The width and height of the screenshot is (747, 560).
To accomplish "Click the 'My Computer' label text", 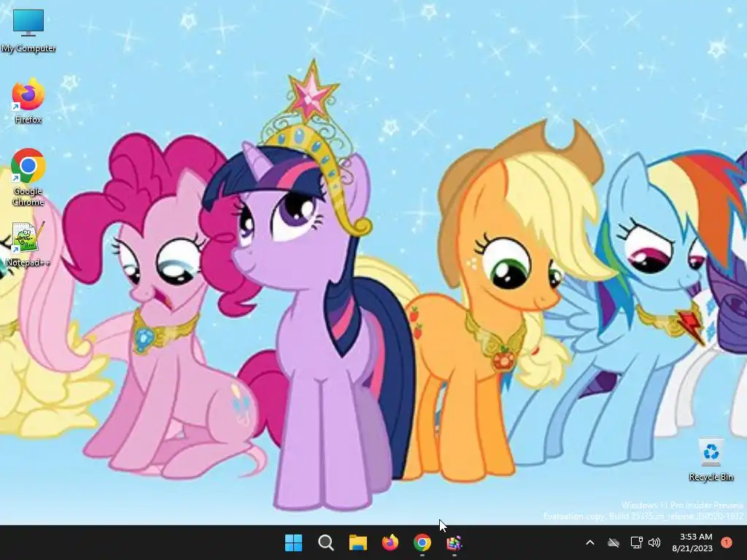I will point(28,48).
